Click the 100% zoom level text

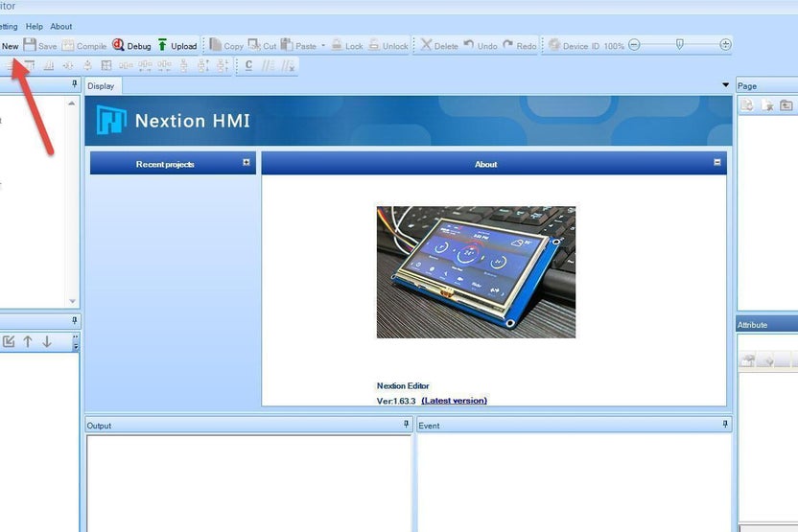pyautogui.click(x=614, y=46)
